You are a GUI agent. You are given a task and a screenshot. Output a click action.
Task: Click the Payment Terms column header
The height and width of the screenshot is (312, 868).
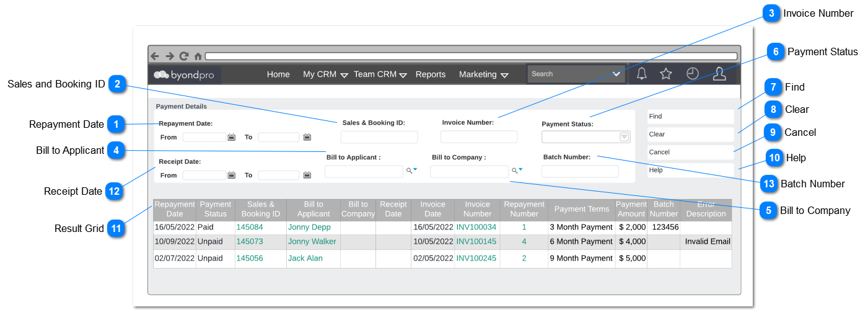(x=582, y=210)
